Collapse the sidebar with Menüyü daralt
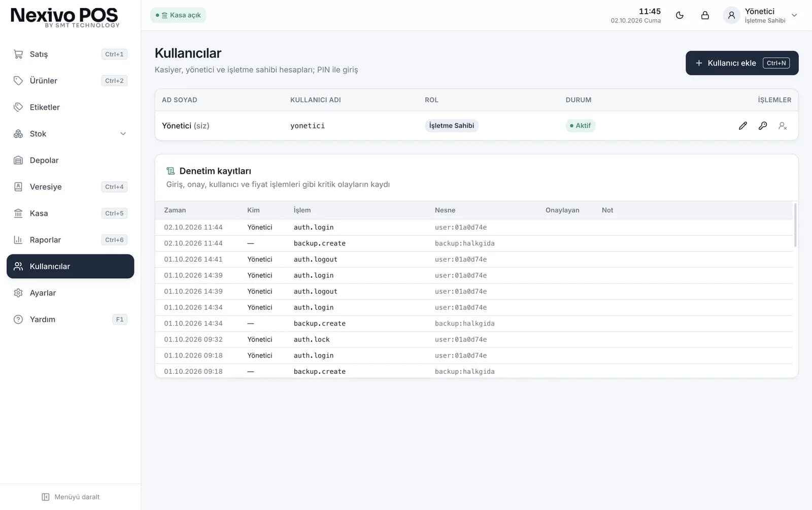 (x=71, y=497)
